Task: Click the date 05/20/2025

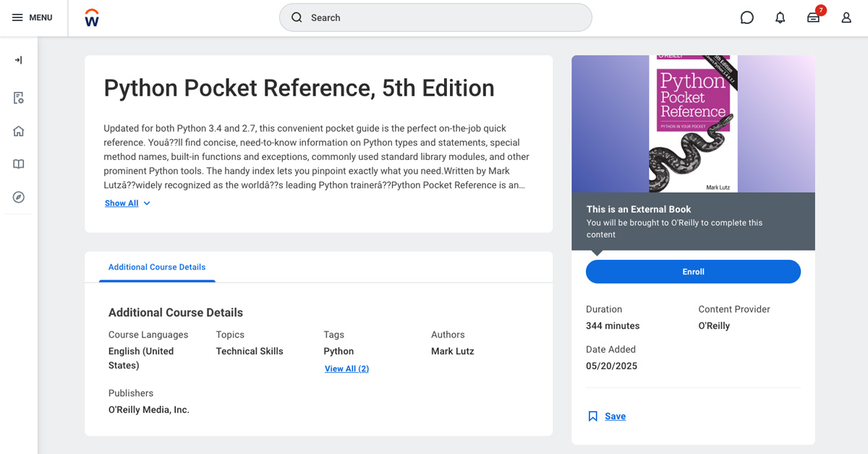Action: [611, 366]
